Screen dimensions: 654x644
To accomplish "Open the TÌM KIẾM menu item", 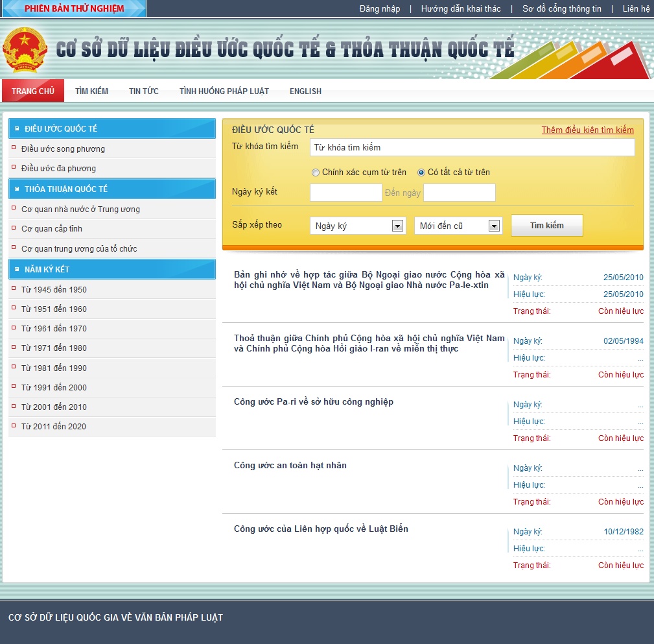I will pos(91,91).
